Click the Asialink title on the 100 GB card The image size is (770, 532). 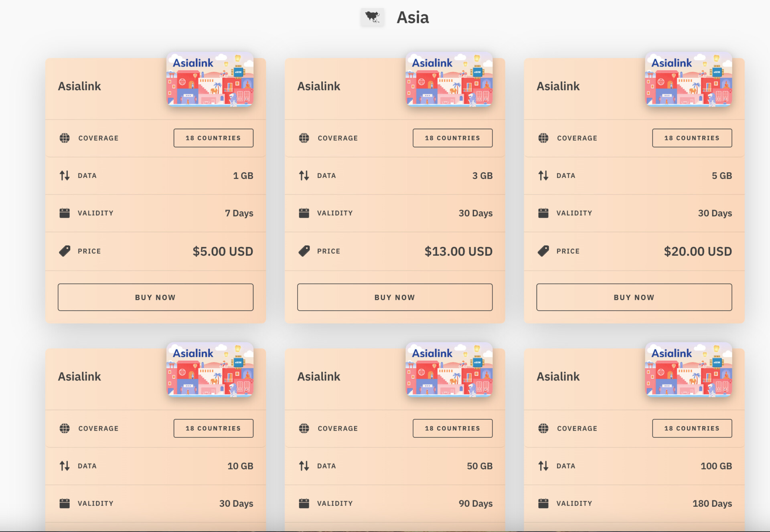(x=558, y=376)
